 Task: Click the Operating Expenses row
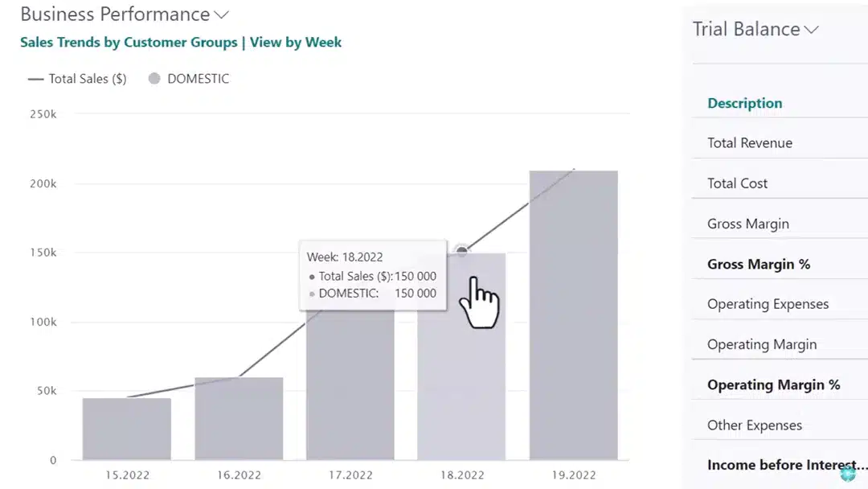coord(768,304)
